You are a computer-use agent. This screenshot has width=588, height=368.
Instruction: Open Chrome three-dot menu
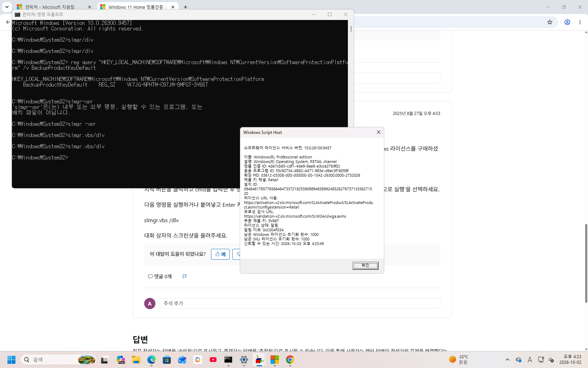click(x=580, y=22)
